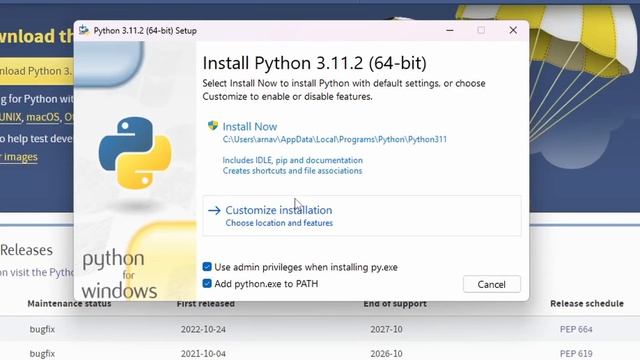Open the UNIX link on webpage

point(11,118)
